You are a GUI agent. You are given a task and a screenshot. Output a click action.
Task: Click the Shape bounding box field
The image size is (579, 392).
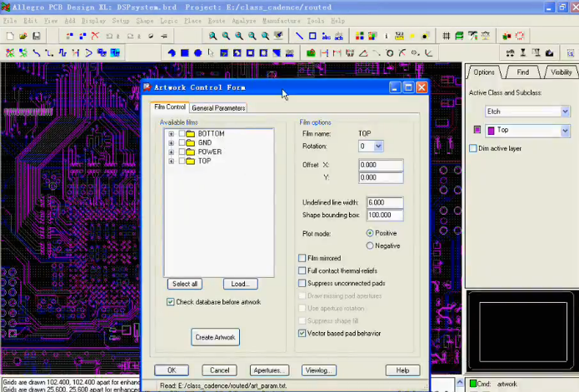[x=385, y=215]
